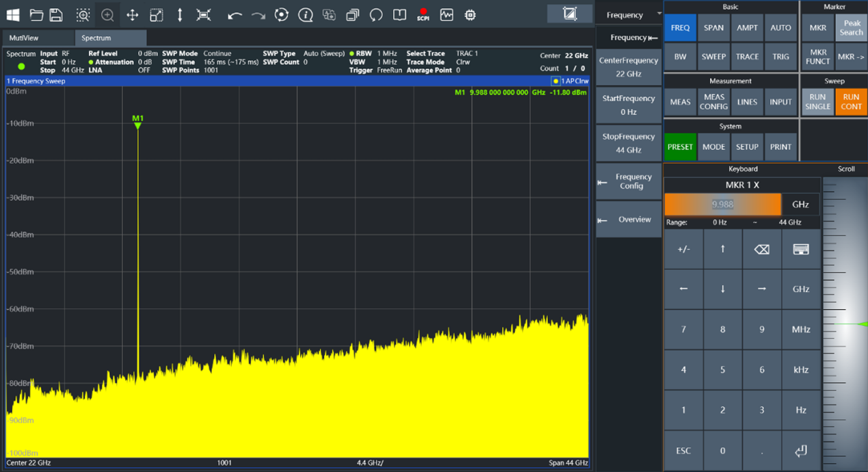868x472 pixels.
Task: Open the BW menu
Action: [680, 57]
